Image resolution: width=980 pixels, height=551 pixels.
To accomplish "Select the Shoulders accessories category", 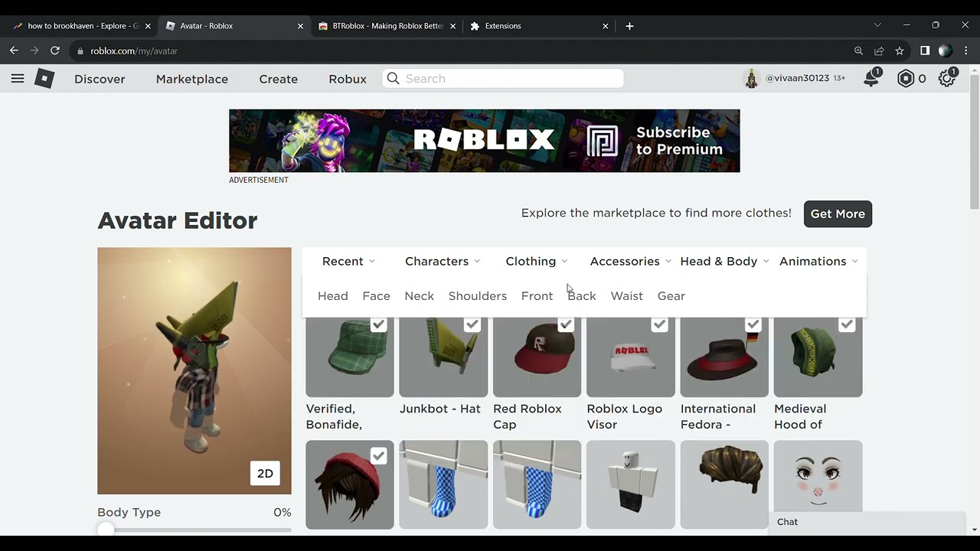I will coord(477,295).
